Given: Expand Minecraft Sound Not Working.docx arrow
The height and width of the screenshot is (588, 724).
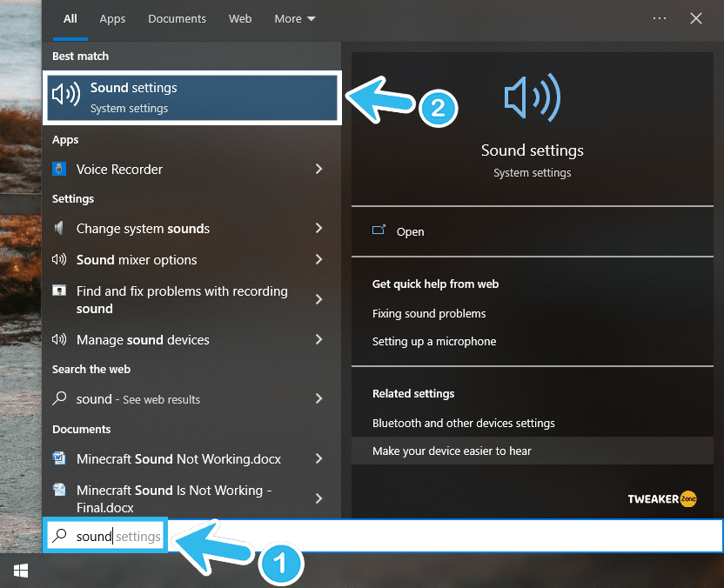Looking at the screenshot, I should [x=318, y=458].
